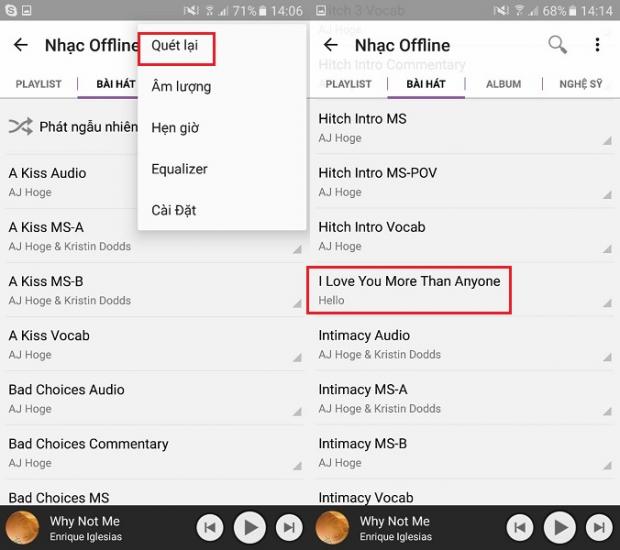Tap the search magnifier icon
The image size is (620, 550).
(557, 45)
